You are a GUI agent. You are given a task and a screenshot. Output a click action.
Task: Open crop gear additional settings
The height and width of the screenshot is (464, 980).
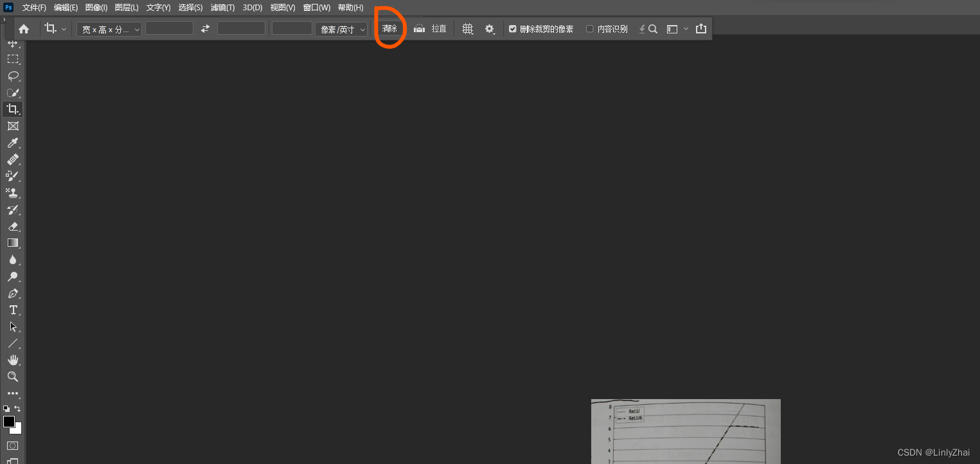point(490,29)
